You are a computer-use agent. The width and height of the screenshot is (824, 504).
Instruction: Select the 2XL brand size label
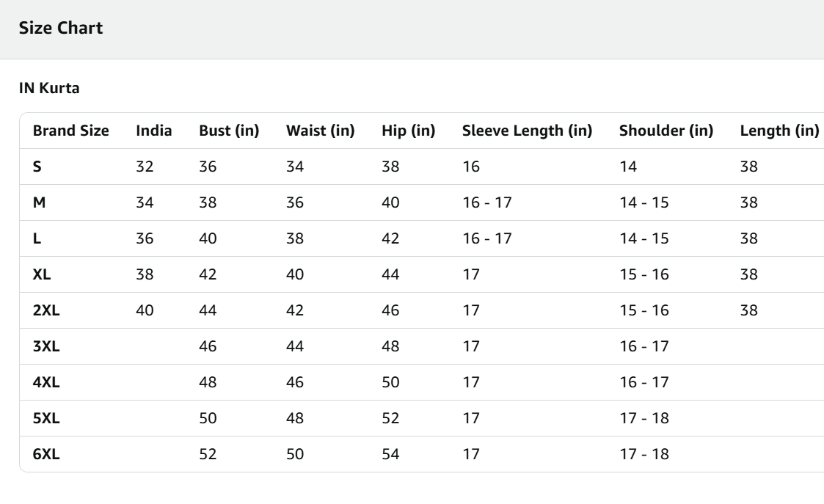pos(45,310)
